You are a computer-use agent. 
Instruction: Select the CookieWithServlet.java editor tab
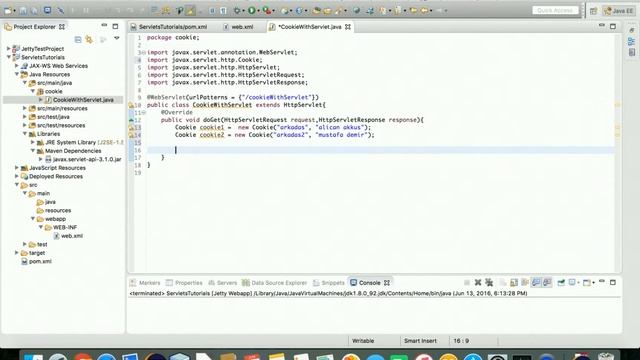point(309,27)
